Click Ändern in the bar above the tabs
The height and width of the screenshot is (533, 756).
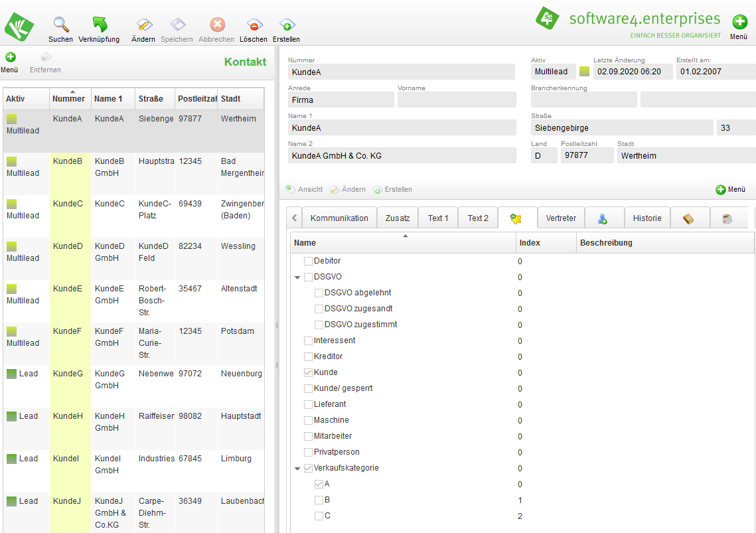(x=348, y=189)
